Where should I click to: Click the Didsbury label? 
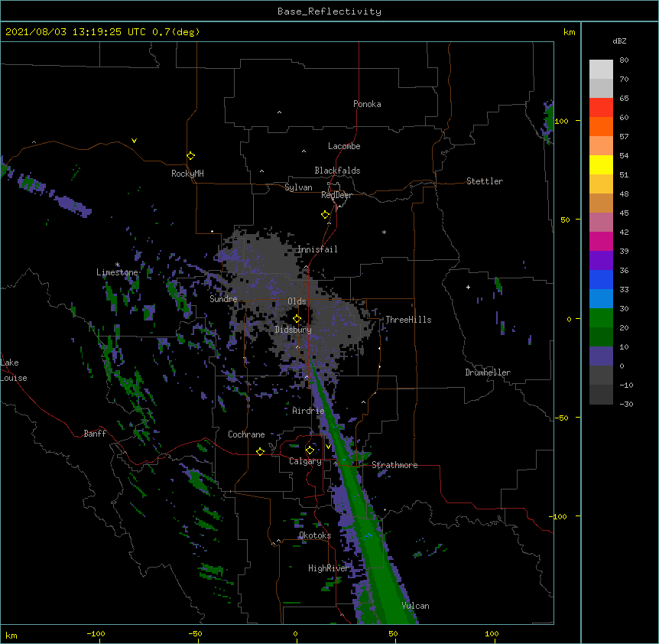(294, 330)
